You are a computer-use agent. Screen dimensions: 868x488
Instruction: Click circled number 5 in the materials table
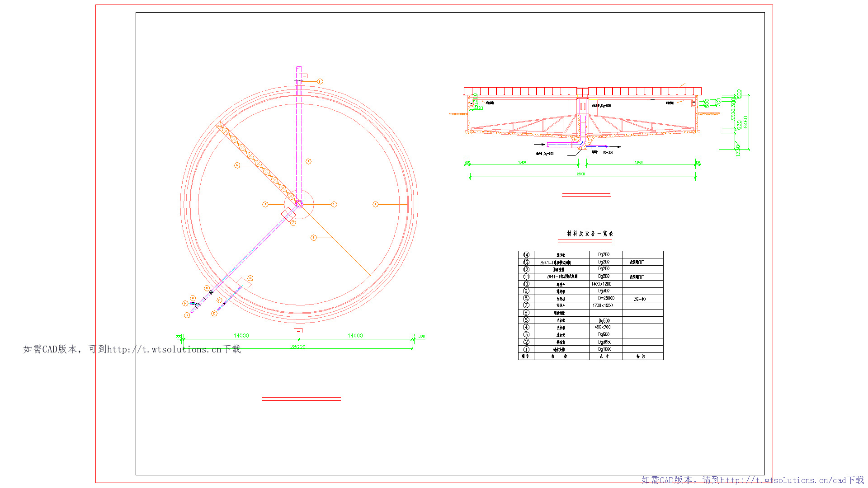[526, 320]
